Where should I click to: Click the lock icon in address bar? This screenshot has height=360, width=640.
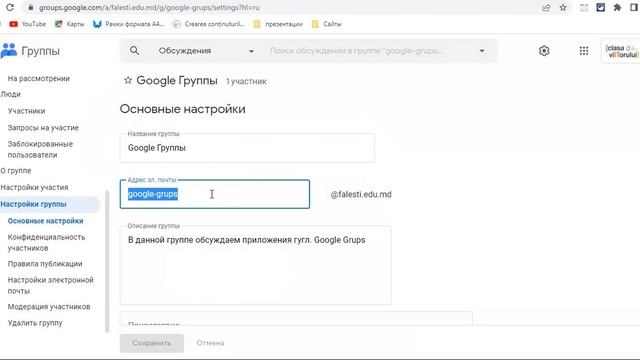click(x=31, y=7)
